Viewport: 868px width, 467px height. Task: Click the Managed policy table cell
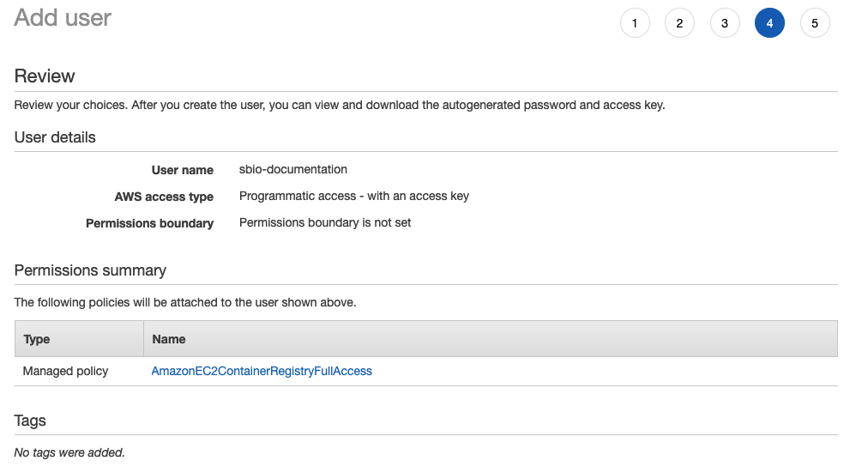(x=66, y=371)
